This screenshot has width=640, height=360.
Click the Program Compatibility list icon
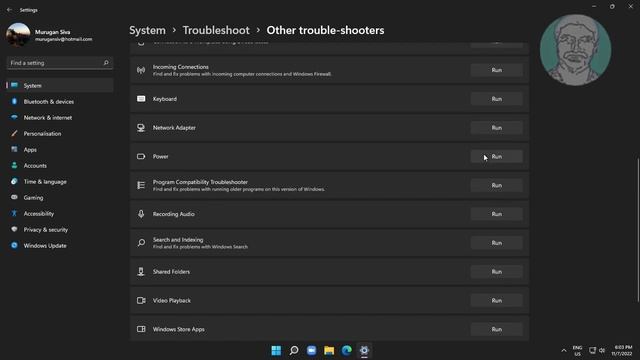141,185
